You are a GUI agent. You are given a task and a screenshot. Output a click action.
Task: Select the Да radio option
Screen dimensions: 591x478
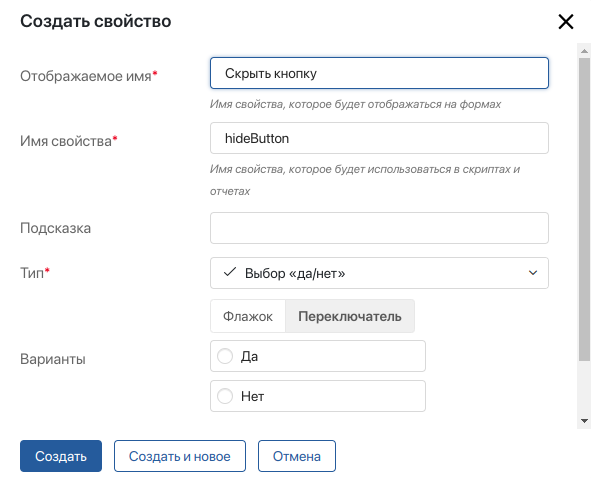[225, 356]
